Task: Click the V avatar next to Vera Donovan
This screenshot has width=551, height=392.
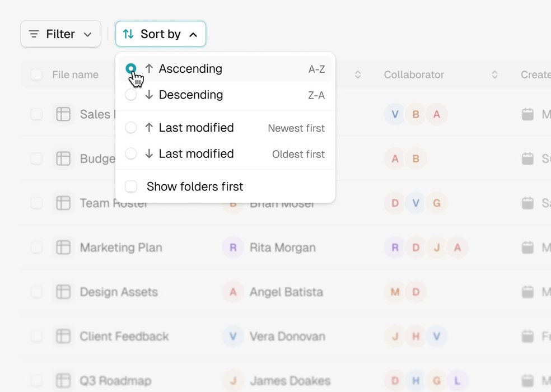Action: (233, 336)
